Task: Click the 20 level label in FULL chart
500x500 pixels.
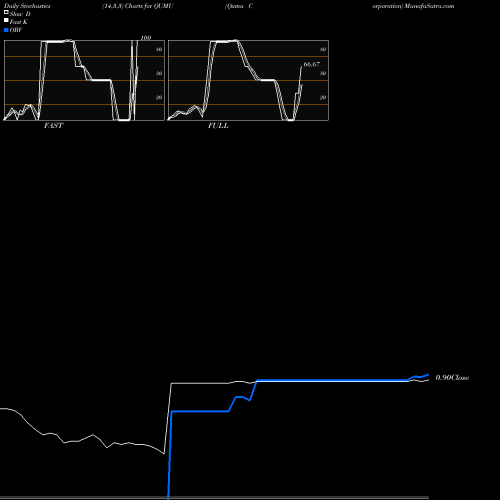Action: point(323,97)
